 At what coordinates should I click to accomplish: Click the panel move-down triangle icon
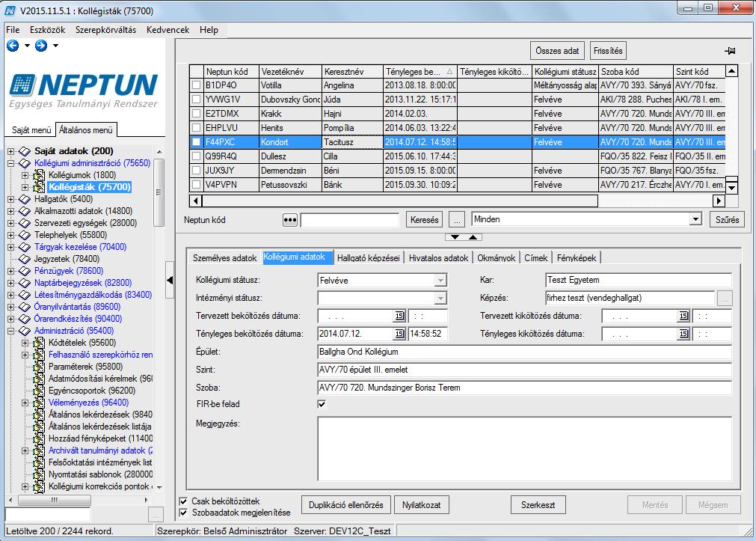point(455,237)
